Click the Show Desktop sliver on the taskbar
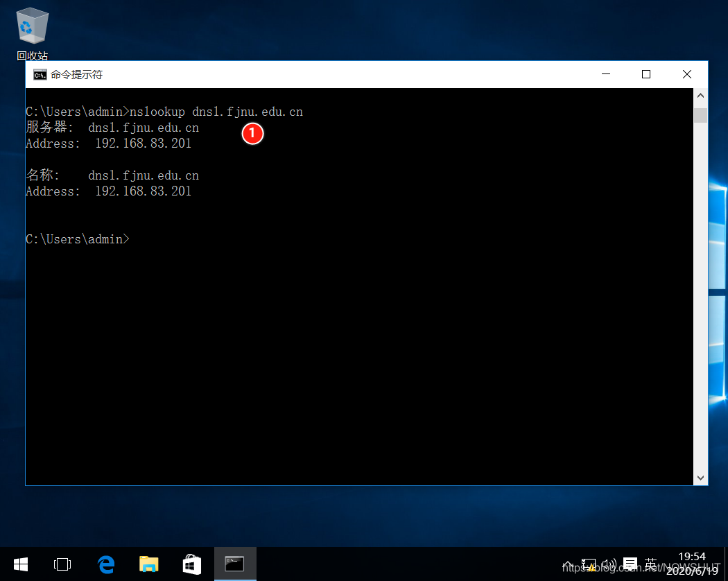Image resolution: width=728 pixels, height=581 pixels. 725,564
